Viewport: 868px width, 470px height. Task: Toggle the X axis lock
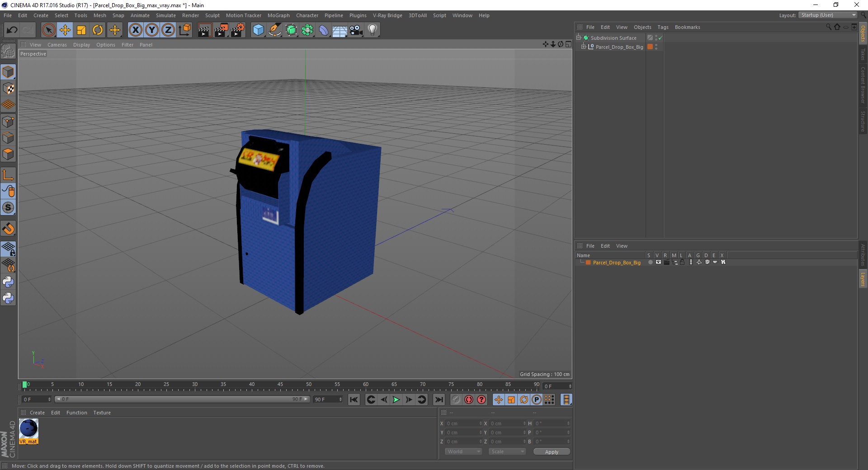click(135, 30)
